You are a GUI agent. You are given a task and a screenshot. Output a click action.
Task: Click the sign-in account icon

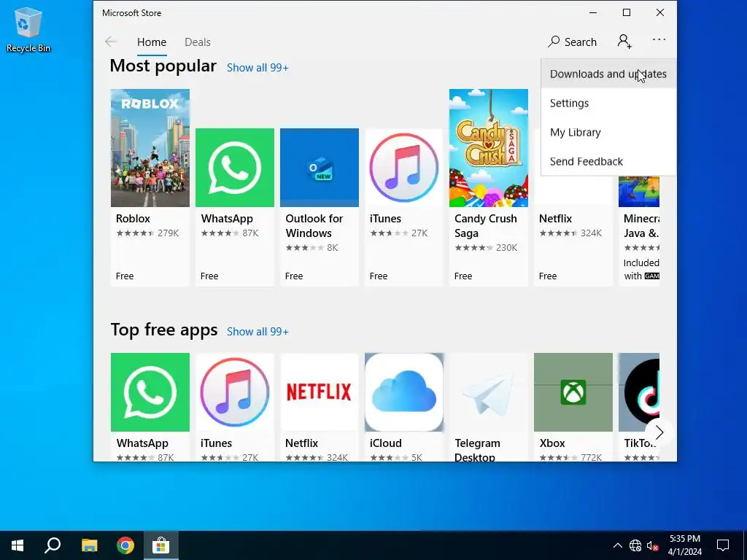pyautogui.click(x=624, y=42)
